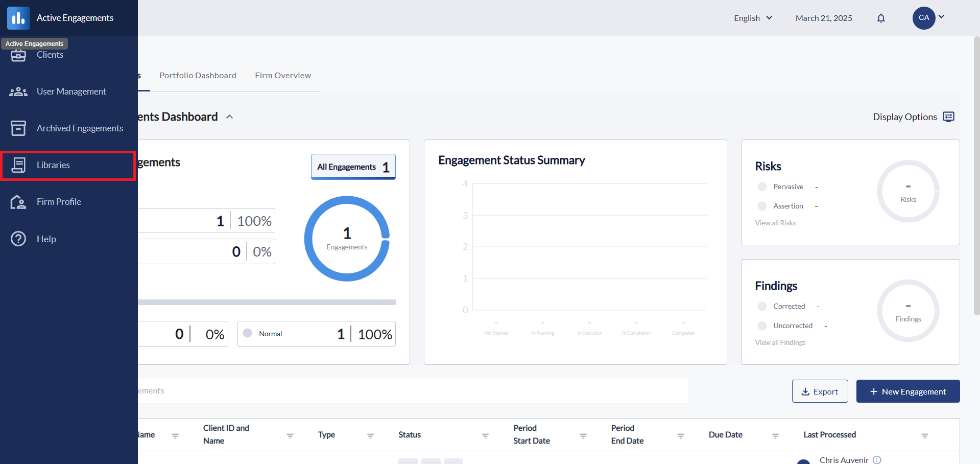Image resolution: width=980 pixels, height=464 pixels.
Task: Open the Status column filter
Action: click(x=485, y=435)
